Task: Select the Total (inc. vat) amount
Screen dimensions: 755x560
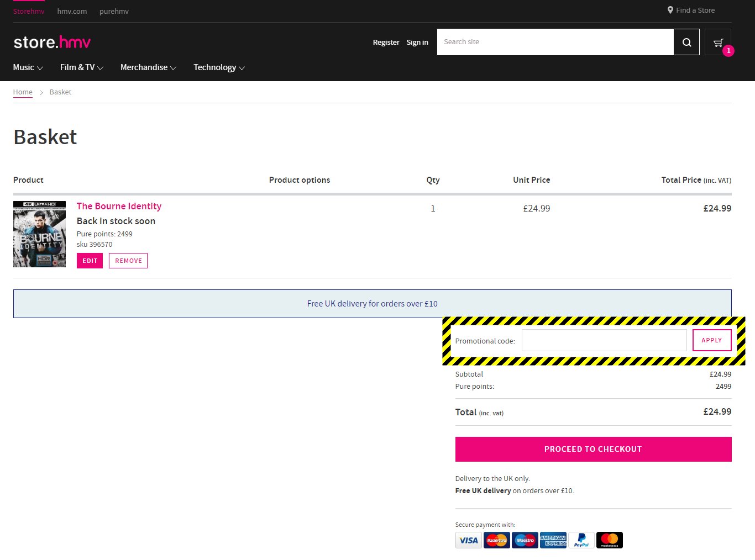Action: (717, 411)
